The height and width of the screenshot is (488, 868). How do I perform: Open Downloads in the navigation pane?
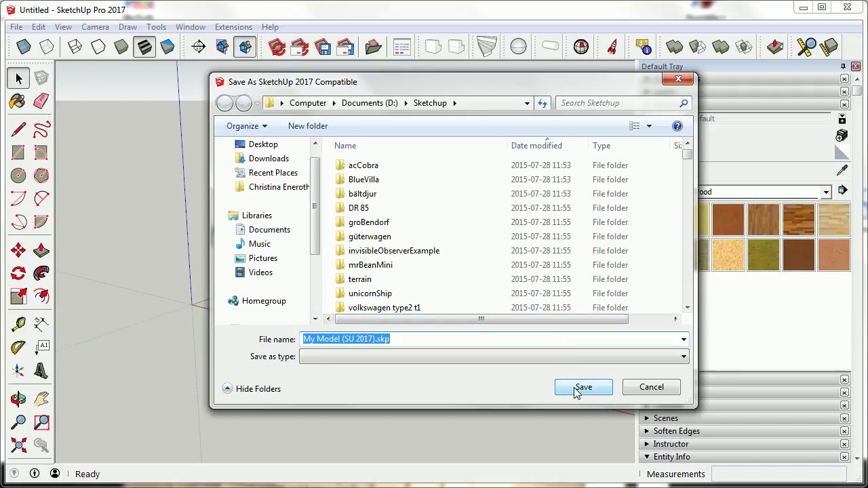pos(269,159)
